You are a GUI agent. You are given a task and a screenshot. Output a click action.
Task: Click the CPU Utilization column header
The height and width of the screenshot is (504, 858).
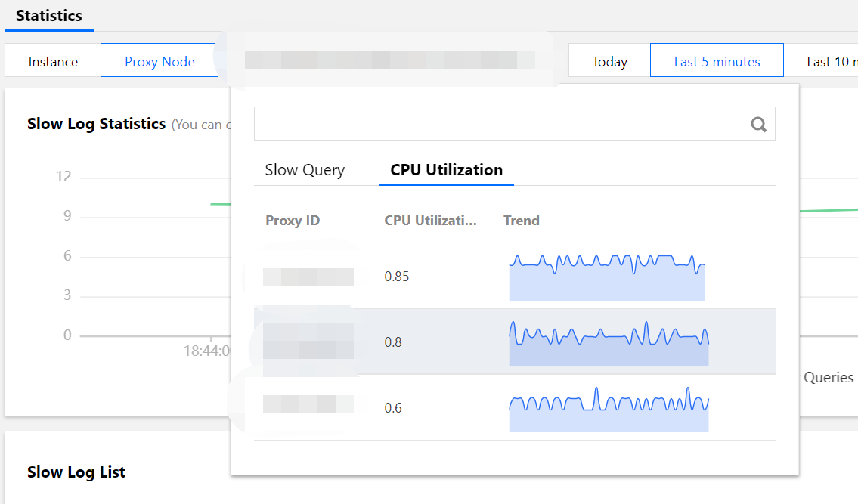[430, 221]
